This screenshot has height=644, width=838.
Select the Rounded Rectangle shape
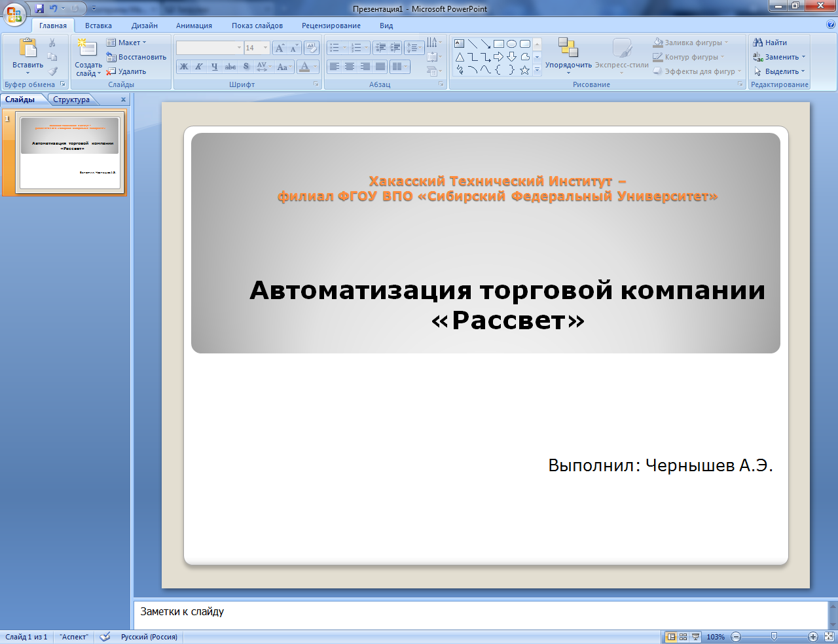(525, 44)
